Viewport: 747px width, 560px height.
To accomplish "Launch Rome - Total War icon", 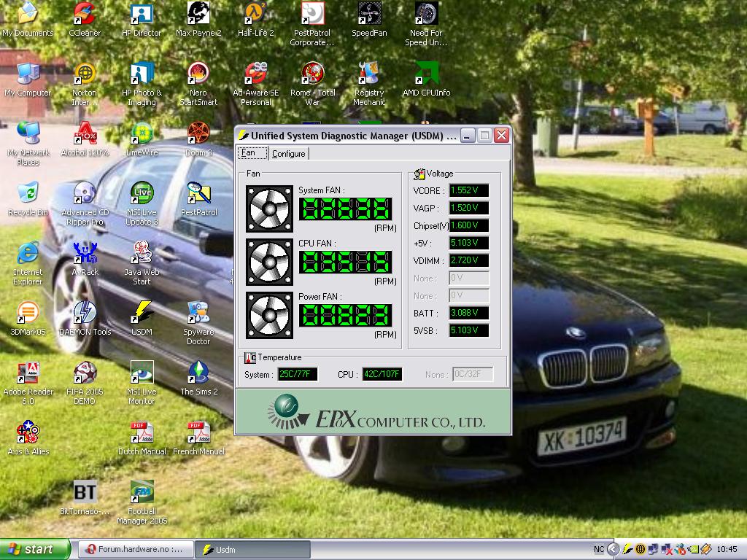I will point(312,84).
